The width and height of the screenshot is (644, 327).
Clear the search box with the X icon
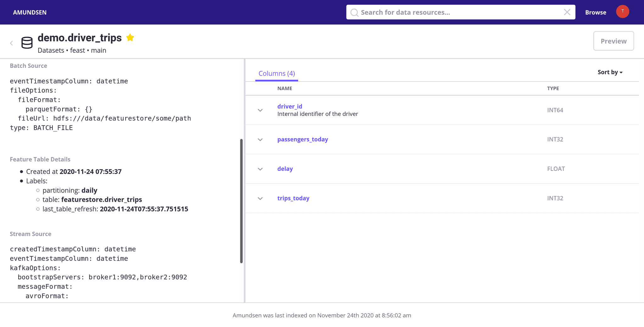(x=567, y=12)
